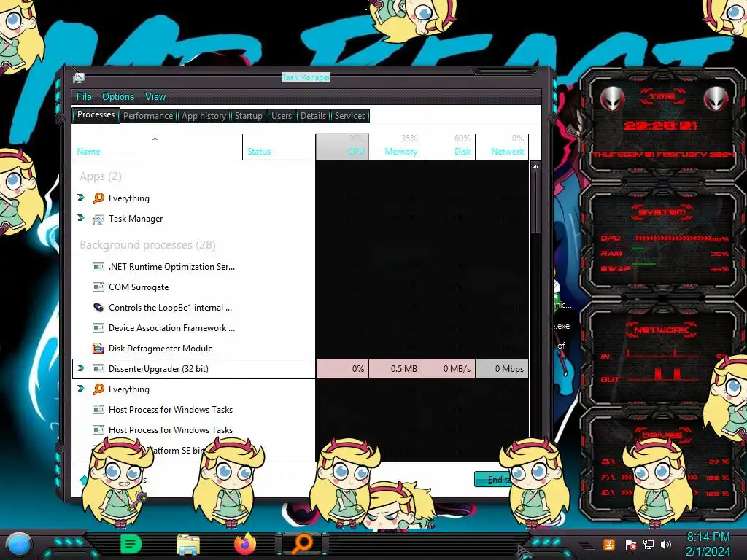Sort by the Status column header
This screenshot has width=747, height=560.
[x=279, y=147]
